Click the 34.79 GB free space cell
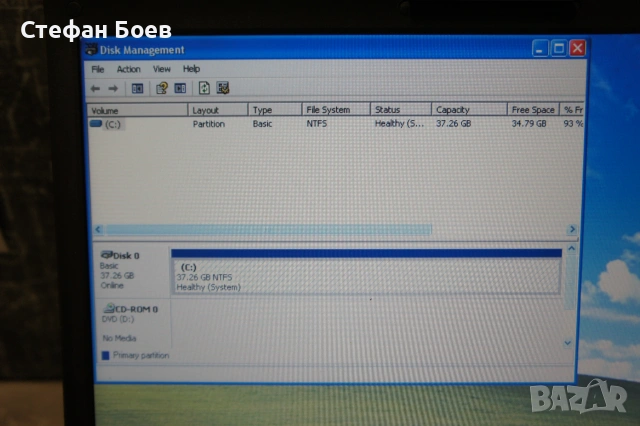Image resolution: width=640 pixels, height=426 pixels. (x=529, y=123)
